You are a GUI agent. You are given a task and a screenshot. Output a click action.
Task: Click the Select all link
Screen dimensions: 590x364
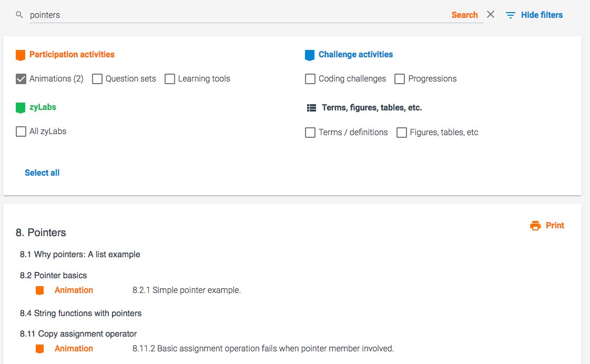click(x=42, y=173)
